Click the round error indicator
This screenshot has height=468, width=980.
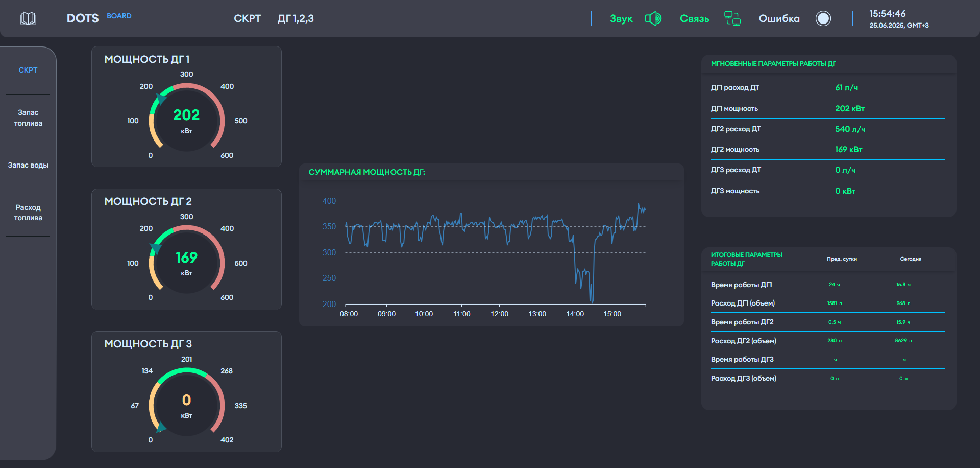[x=823, y=18]
